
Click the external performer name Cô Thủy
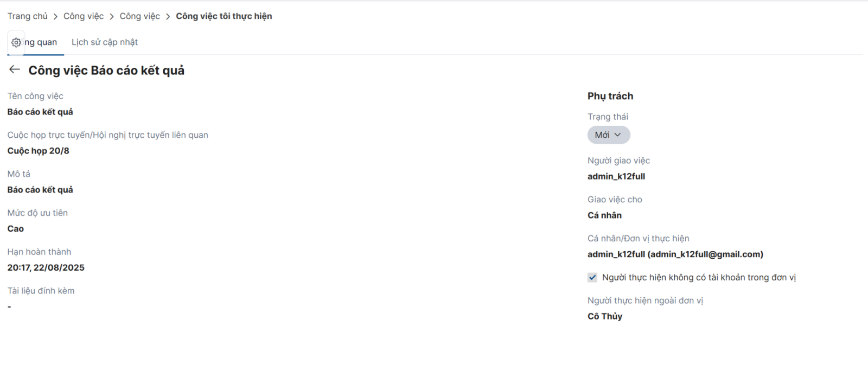click(x=605, y=316)
